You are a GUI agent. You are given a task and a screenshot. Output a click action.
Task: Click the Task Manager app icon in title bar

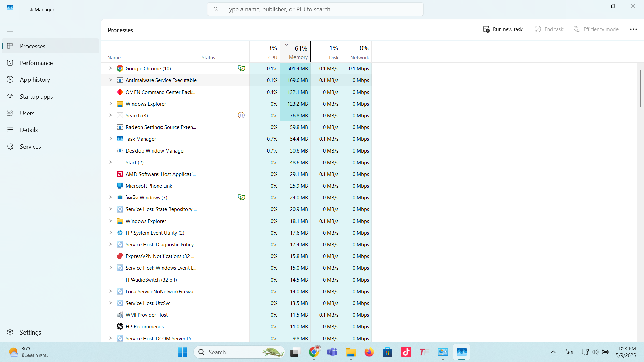pos(10,7)
